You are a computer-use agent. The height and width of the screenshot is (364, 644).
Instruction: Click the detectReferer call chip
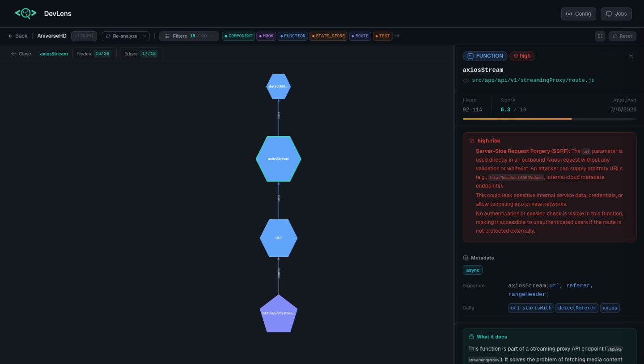click(x=577, y=308)
